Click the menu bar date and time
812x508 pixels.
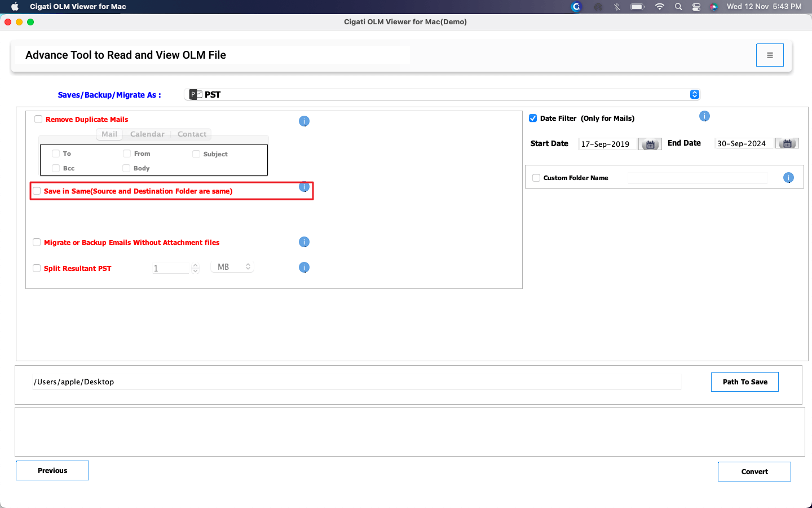pyautogui.click(x=764, y=7)
